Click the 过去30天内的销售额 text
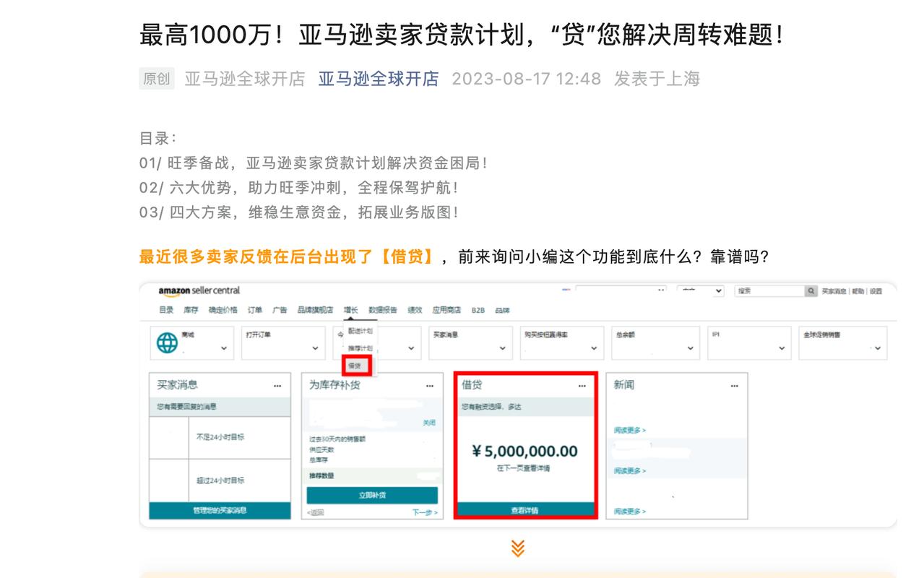Viewport: 924px width, 578px height. [337, 439]
